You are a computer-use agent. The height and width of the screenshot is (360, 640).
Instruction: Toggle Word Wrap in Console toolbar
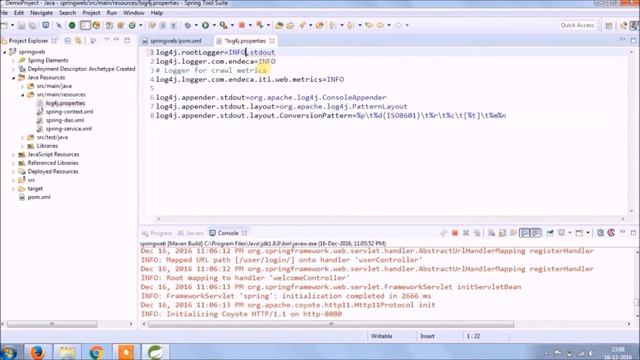[513, 233]
